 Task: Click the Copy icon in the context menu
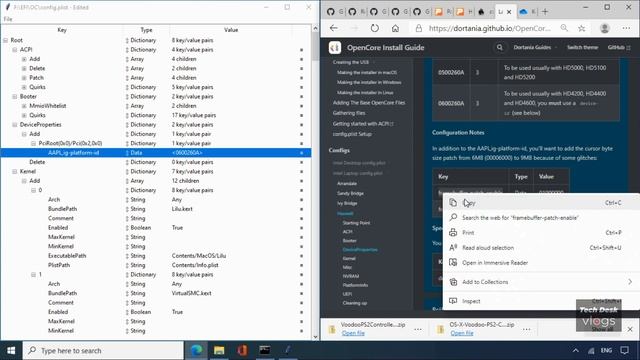[453, 202]
